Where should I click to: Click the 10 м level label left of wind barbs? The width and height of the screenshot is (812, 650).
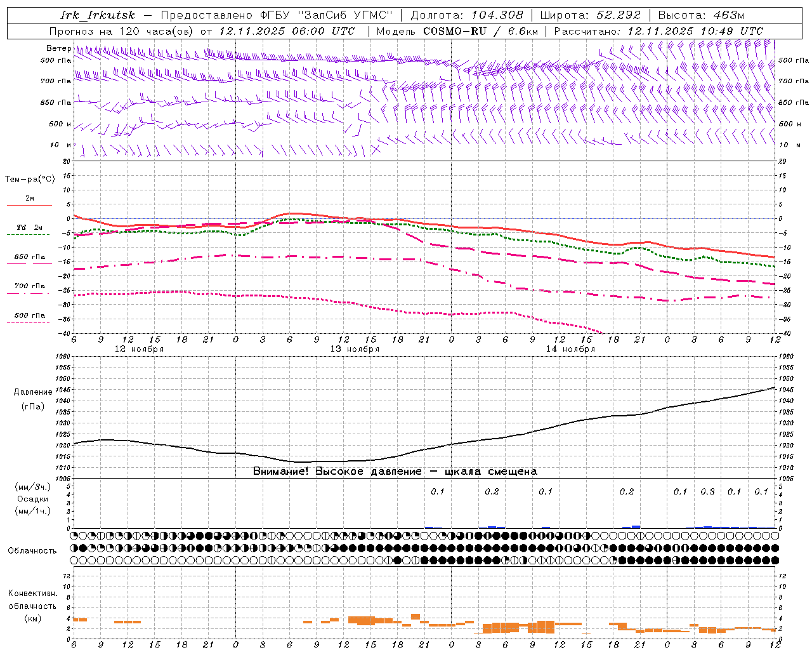(x=61, y=145)
